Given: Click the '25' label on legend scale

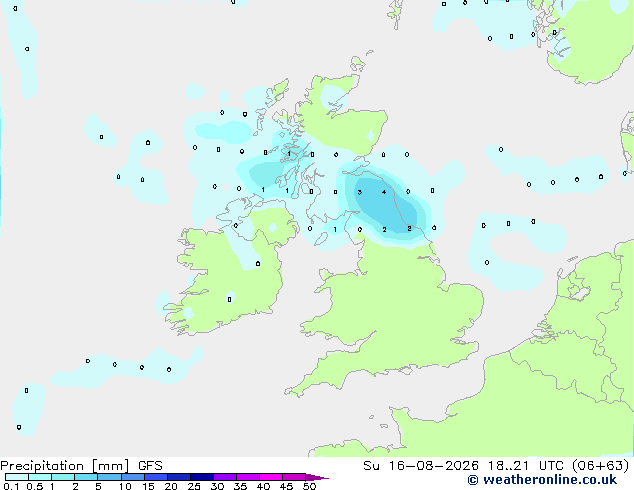Looking at the screenshot, I should pyautogui.click(x=194, y=486).
